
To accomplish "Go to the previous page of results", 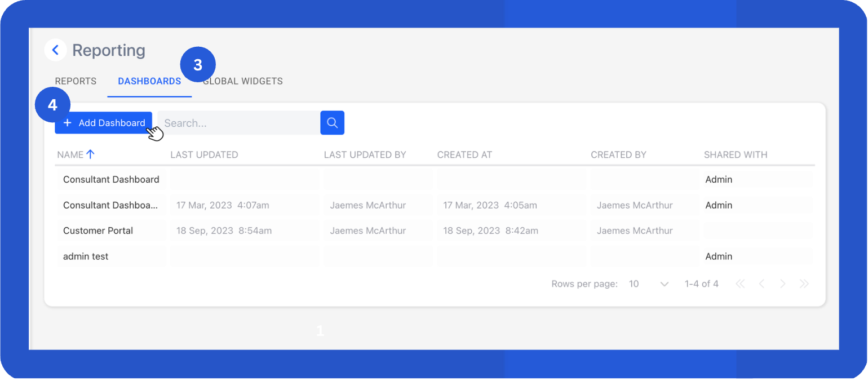I will click(761, 284).
